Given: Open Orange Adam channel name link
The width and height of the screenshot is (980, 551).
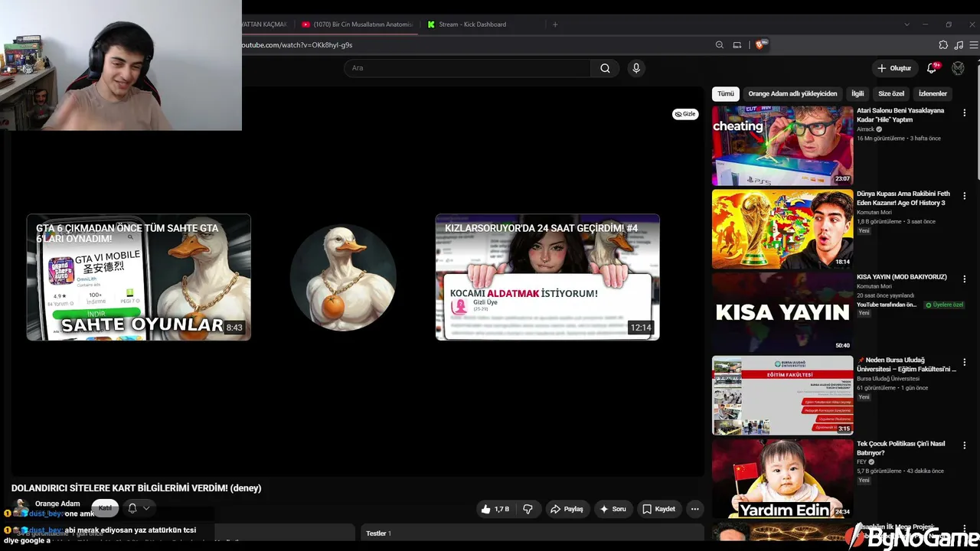Looking at the screenshot, I should click(x=57, y=504).
